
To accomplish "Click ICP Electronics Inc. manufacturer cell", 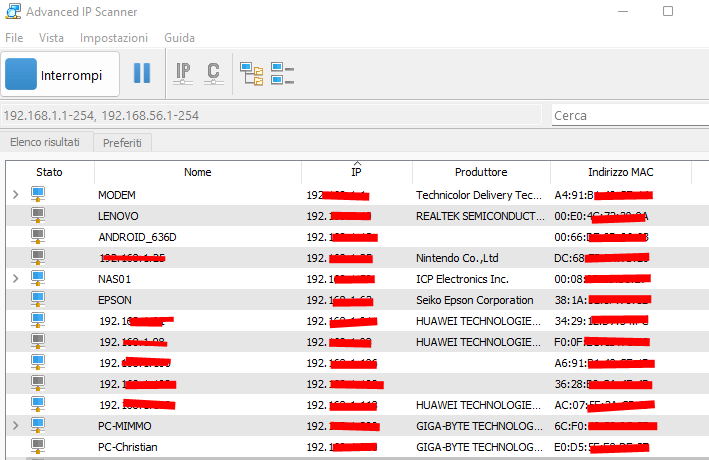I will [462, 279].
